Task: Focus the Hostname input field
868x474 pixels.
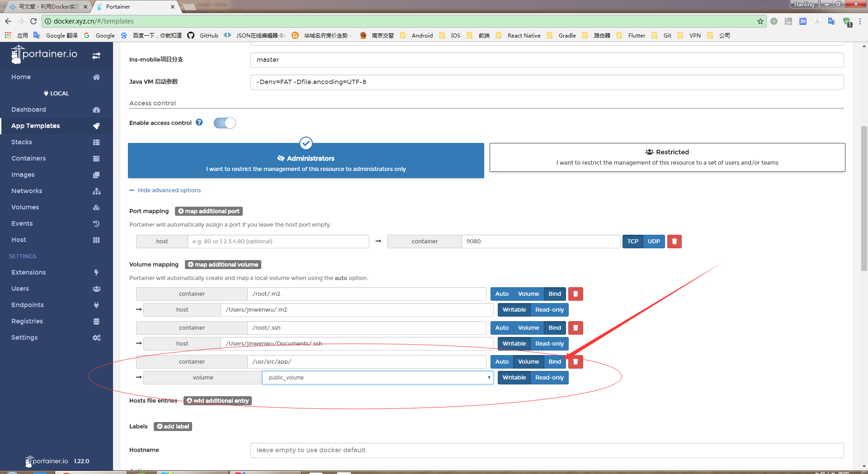Action: [547, 450]
